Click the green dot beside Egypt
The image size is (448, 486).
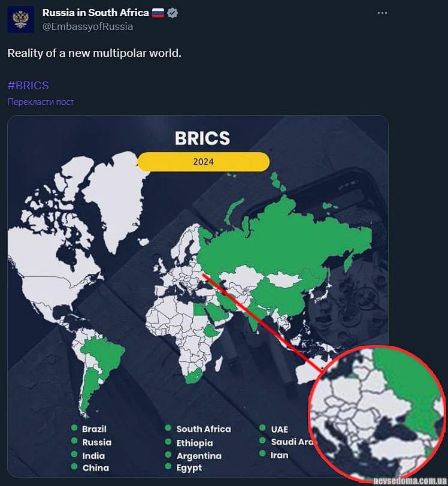[168, 467]
